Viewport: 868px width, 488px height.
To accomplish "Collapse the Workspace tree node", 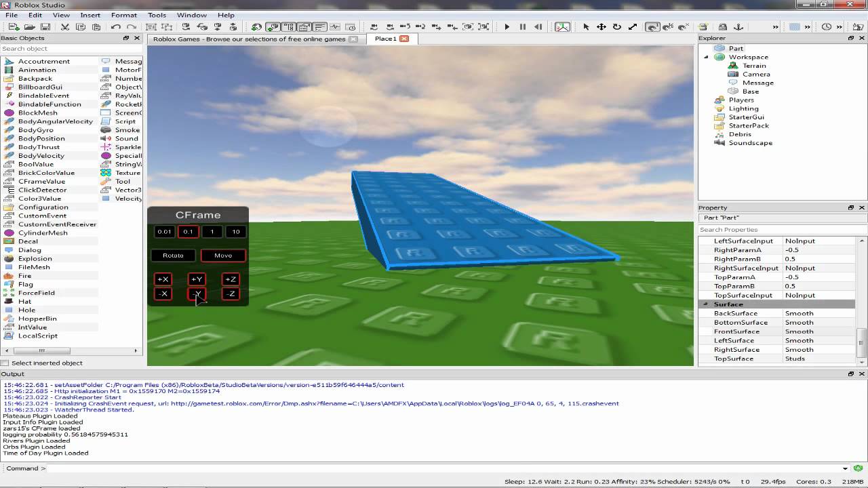I will point(706,57).
